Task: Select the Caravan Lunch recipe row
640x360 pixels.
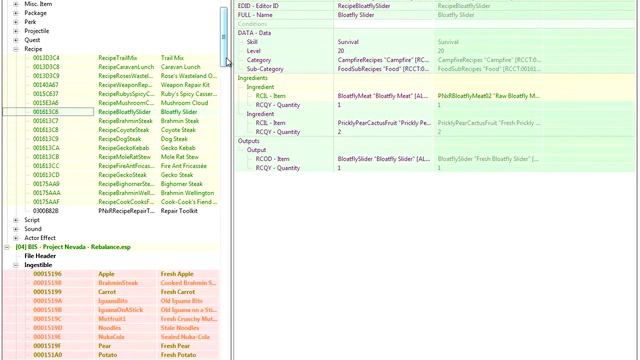Action: coord(111,67)
